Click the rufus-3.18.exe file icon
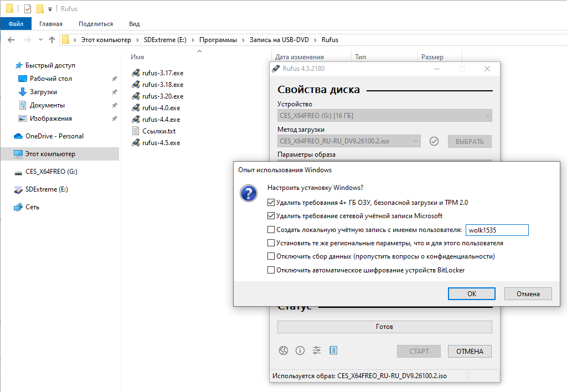This screenshot has width=567, height=392. [x=136, y=85]
